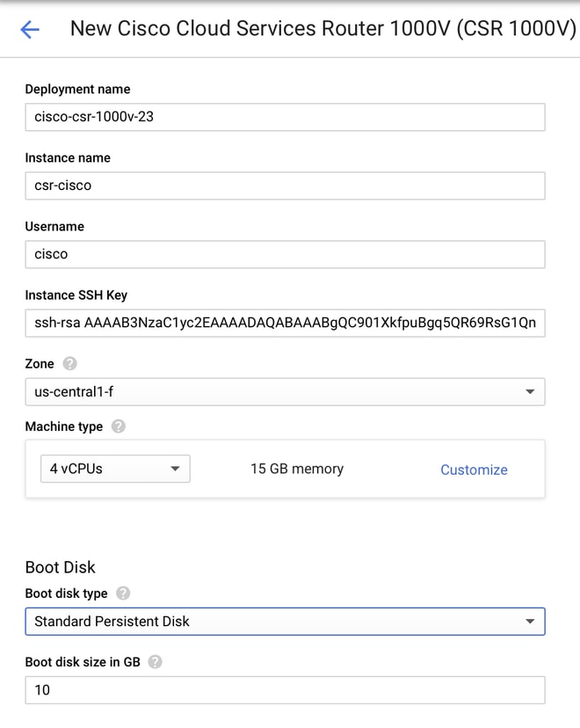
Task: Focus the Deployment name input field
Action: pyautogui.click(x=285, y=117)
